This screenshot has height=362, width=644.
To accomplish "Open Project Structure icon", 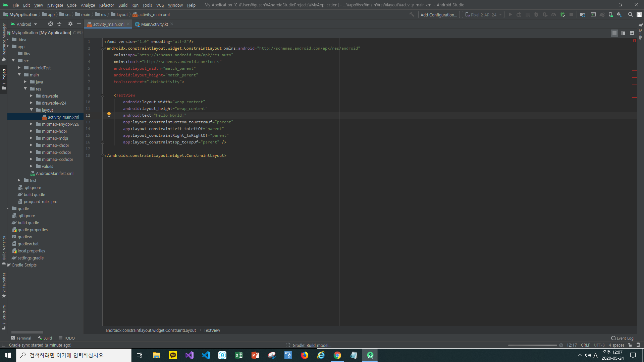I will pos(582,15).
